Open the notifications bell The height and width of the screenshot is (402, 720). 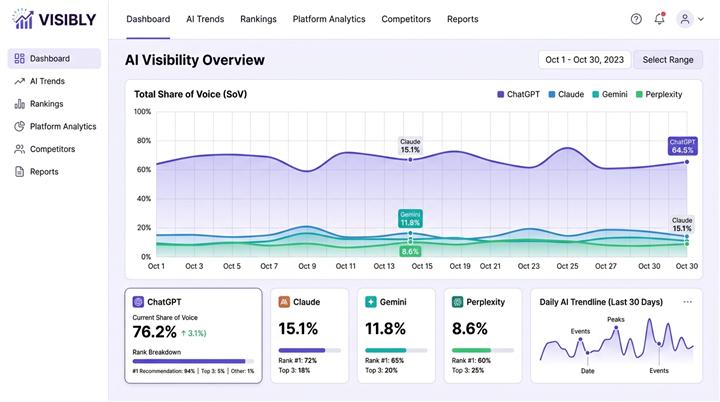tap(659, 18)
